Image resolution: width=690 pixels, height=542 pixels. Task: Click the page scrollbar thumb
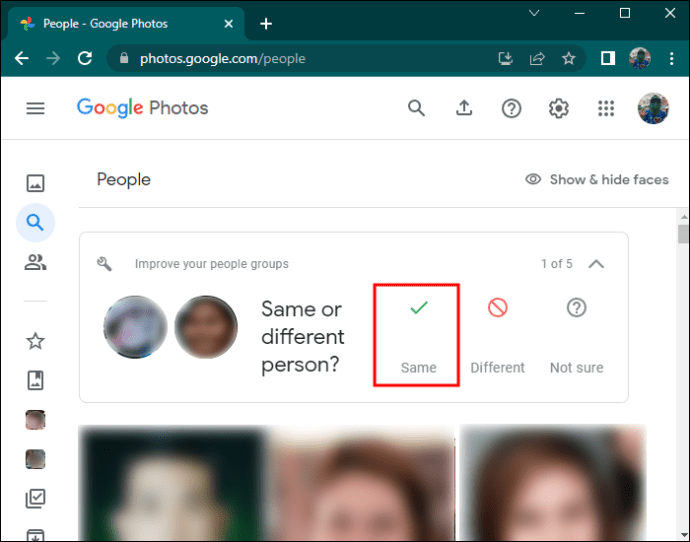(683, 234)
